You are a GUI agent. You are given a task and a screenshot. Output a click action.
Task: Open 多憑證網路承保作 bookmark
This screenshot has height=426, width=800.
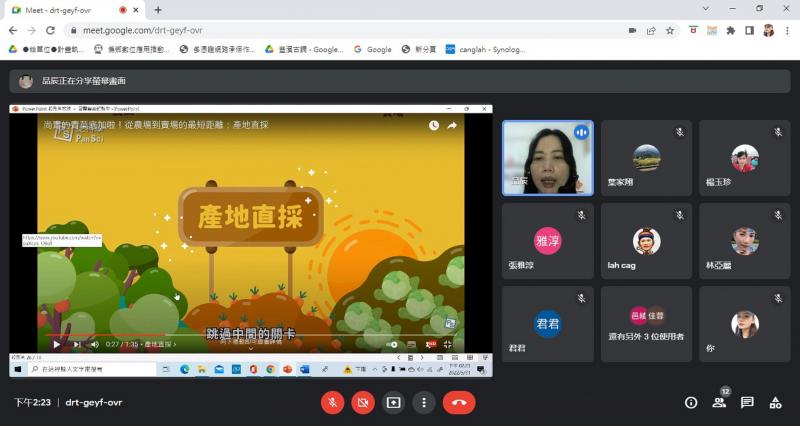[217, 49]
